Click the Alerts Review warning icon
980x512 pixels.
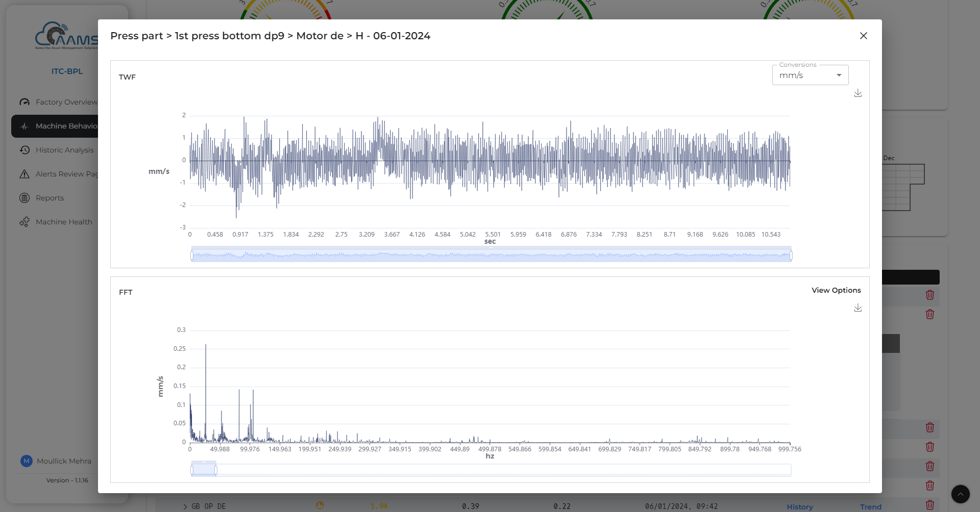click(x=24, y=174)
